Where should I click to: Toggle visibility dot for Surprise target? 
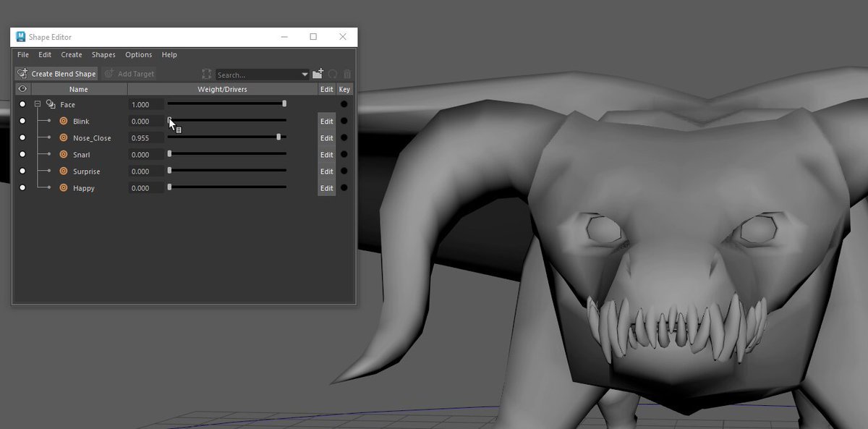22,171
